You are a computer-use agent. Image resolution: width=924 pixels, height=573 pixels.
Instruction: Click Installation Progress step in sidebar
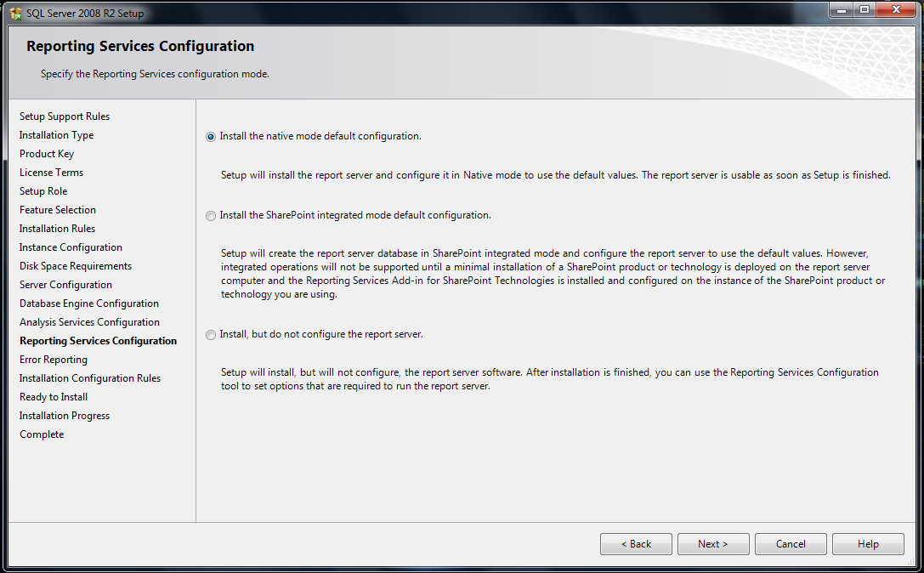pyautogui.click(x=65, y=416)
